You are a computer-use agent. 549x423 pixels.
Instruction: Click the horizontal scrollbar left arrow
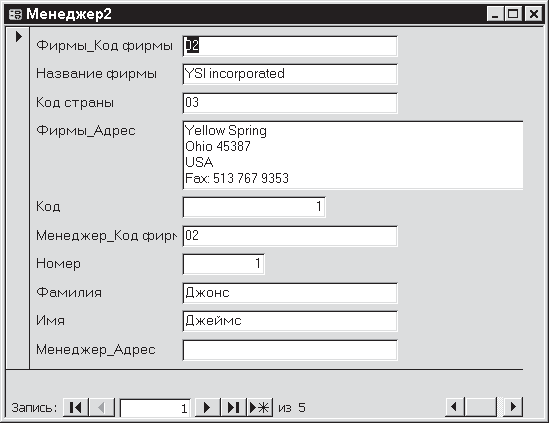coord(454,407)
